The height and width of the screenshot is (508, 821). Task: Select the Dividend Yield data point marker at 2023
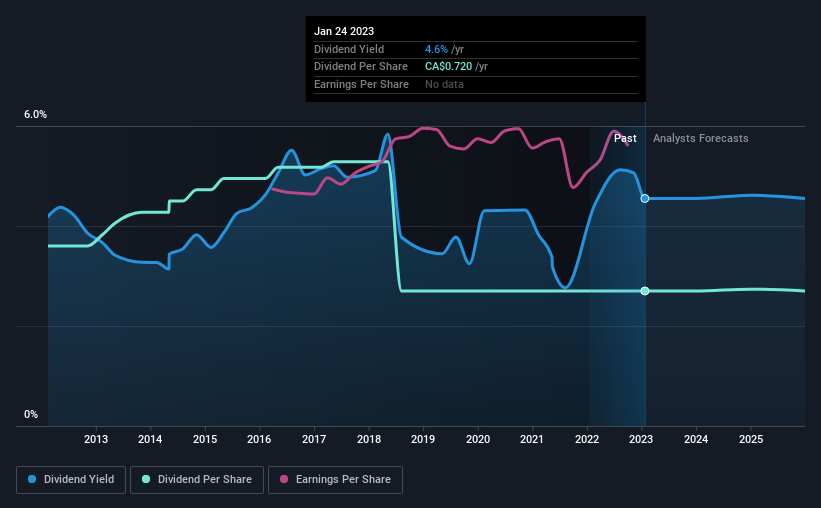pos(645,198)
